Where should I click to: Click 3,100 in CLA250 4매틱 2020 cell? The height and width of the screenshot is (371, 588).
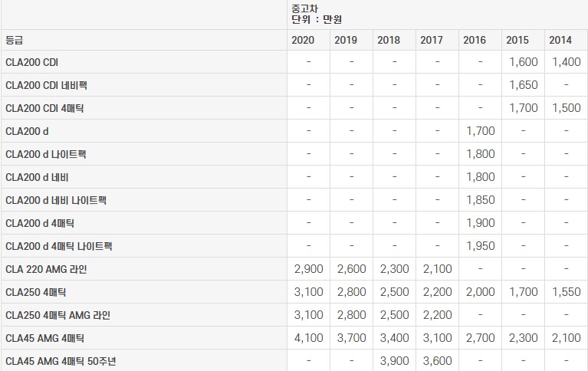point(309,292)
